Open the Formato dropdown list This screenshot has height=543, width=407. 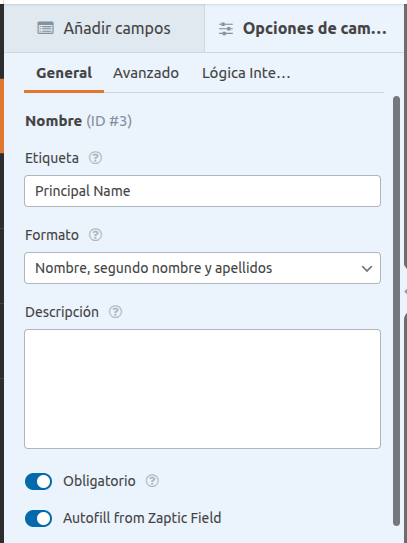[202, 268]
